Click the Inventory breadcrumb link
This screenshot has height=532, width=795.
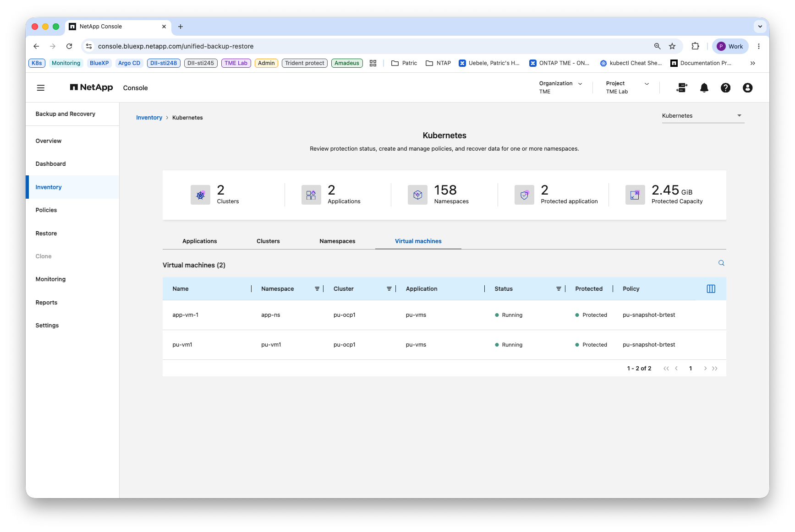pos(149,118)
